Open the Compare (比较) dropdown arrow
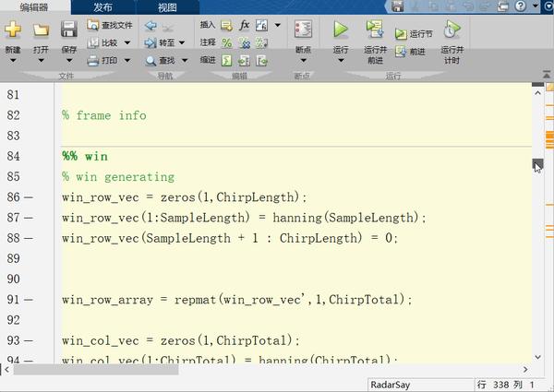Viewport: 554px width, 392px height. point(127,42)
